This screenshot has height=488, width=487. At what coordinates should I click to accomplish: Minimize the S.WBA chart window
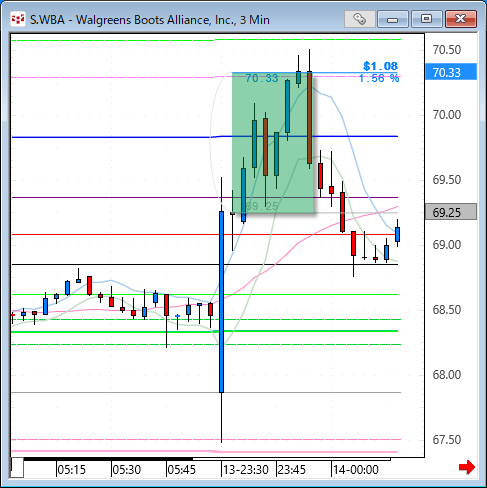pos(393,19)
